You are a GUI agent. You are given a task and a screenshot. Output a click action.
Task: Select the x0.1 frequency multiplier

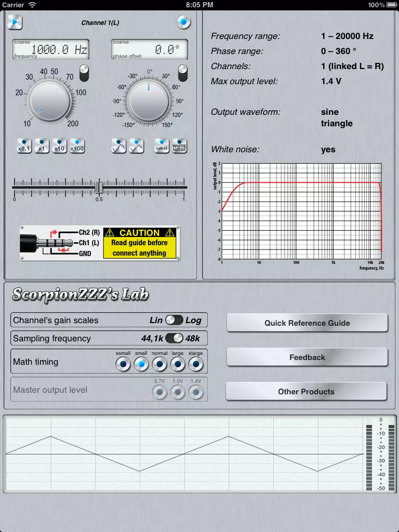click(24, 146)
